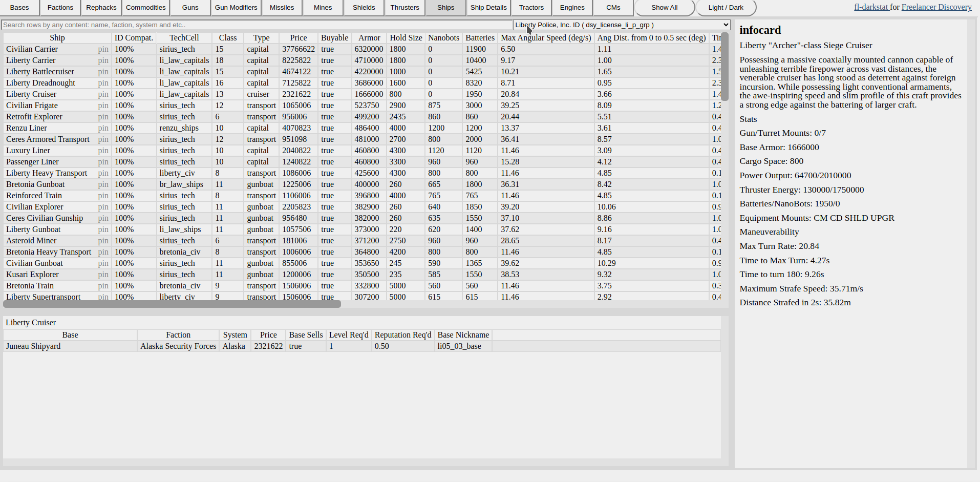Click the vertical scrollbar of ships table
Image resolution: width=980 pixels, height=482 pixels.
click(725, 67)
